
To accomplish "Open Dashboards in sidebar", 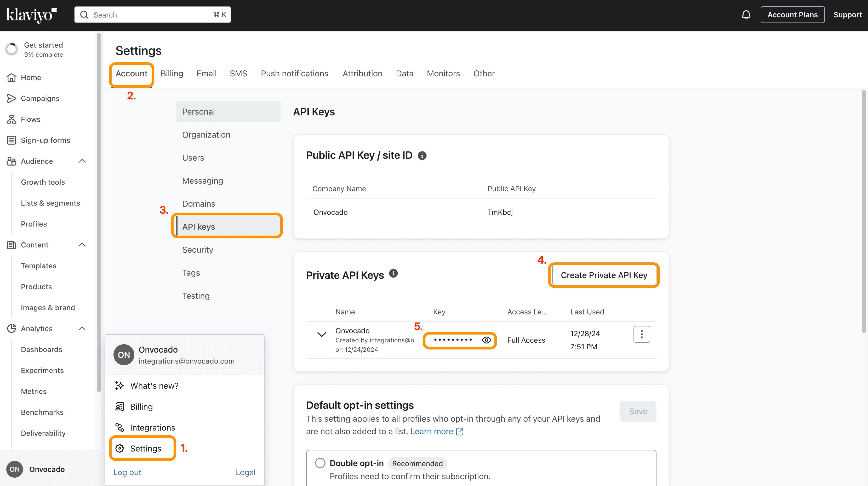I will click(42, 349).
